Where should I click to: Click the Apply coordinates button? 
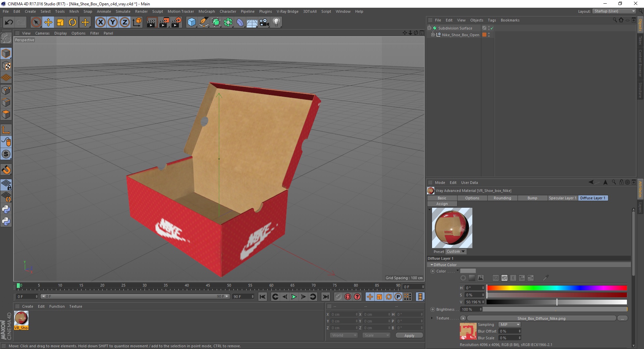pos(409,335)
